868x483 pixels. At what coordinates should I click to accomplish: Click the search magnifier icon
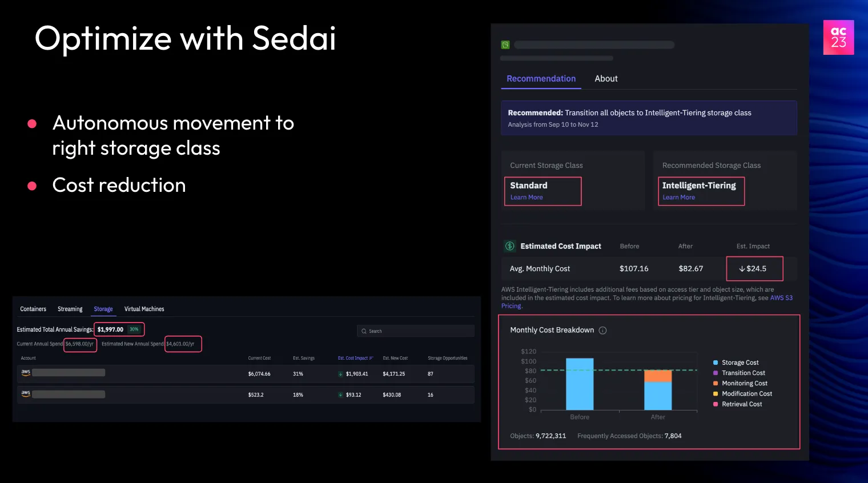pos(364,331)
